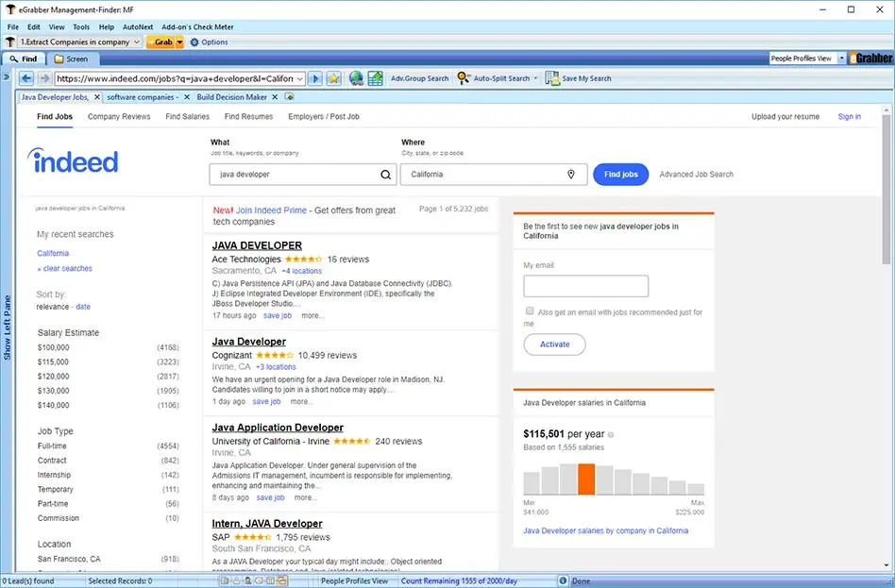Tick the recommended jobs email checkbox
This screenshot has width=895, height=588.
click(x=530, y=311)
